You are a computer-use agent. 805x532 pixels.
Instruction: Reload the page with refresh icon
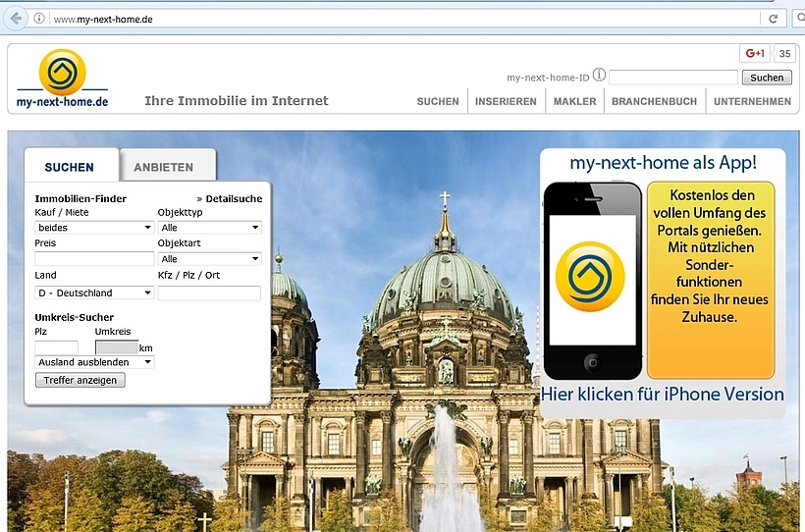click(774, 19)
